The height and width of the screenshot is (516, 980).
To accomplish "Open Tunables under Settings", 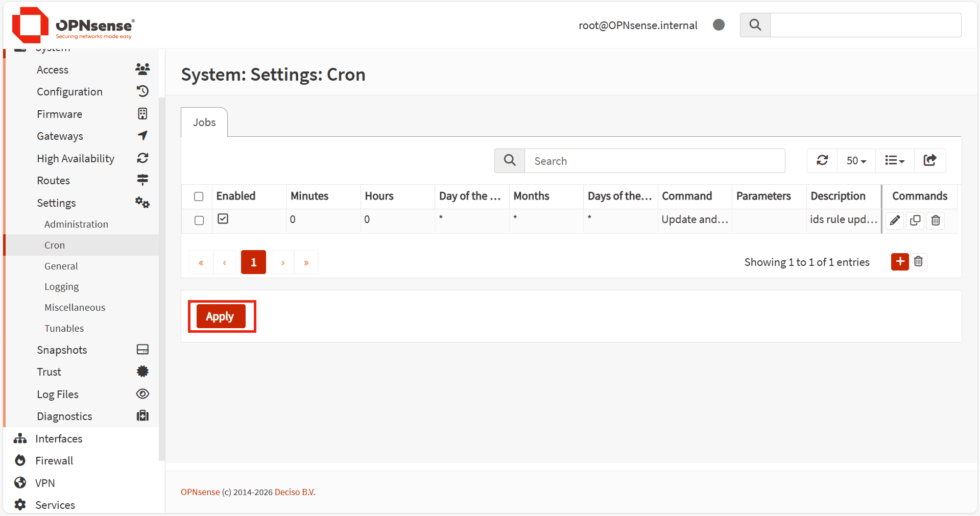I will [x=64, y=329].
